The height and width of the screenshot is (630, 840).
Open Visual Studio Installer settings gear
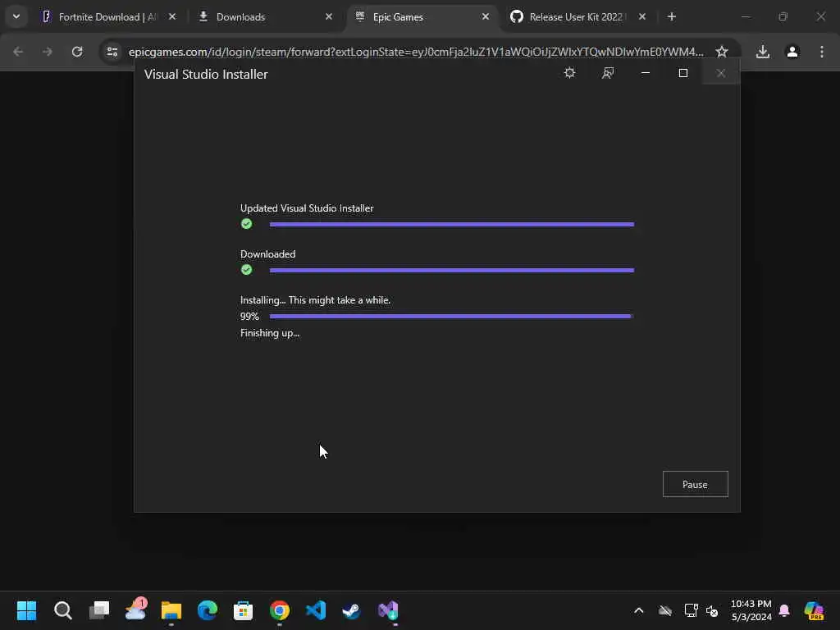pyautogui.click(x=569, y=73)
